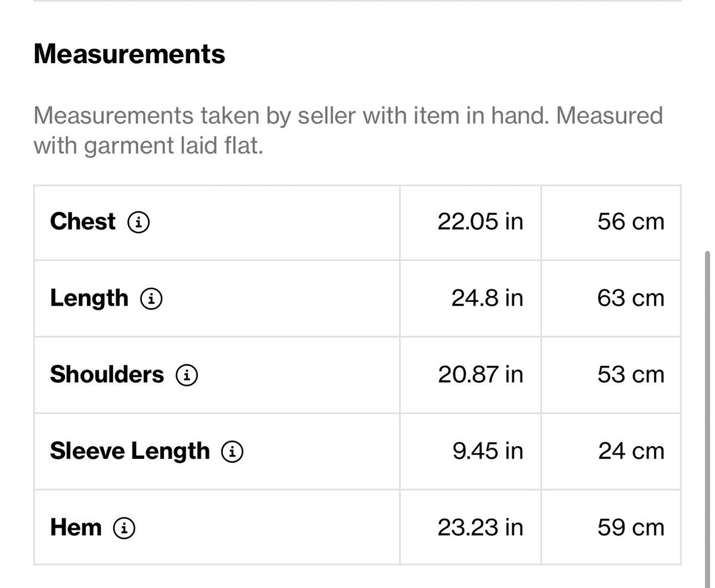Open the info icon next to Hem
This screenshot has width=715, height=588.
(125, 528)
